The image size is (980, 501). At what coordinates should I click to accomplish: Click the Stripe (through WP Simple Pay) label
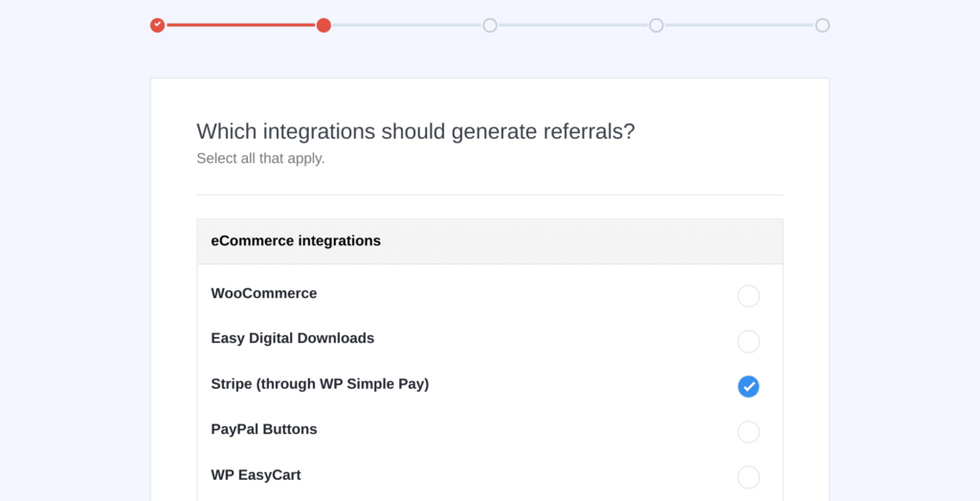pyautogui.click(x=320, y=384)
